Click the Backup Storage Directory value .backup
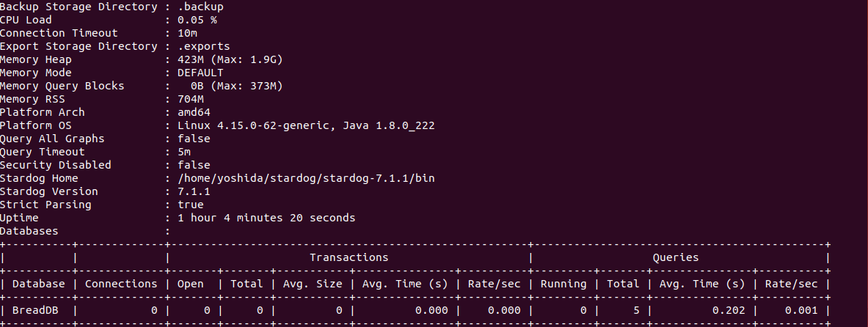 click(x=200, y=7)
